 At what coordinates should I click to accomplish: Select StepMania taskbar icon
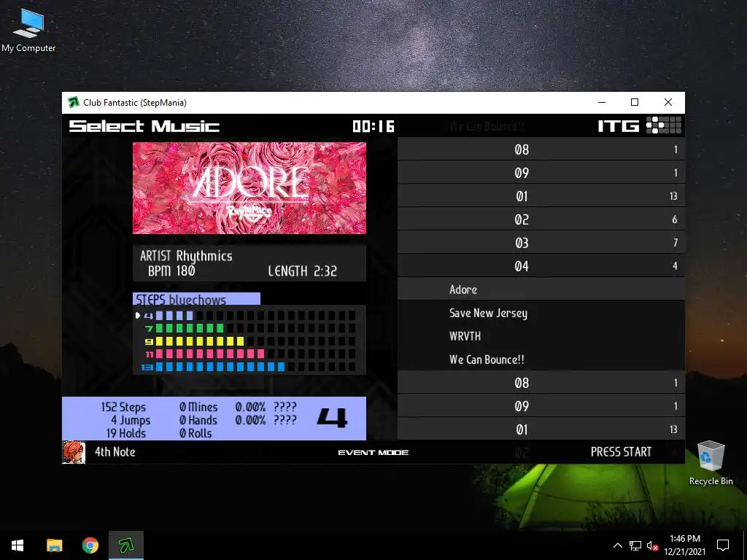(125, 545)
